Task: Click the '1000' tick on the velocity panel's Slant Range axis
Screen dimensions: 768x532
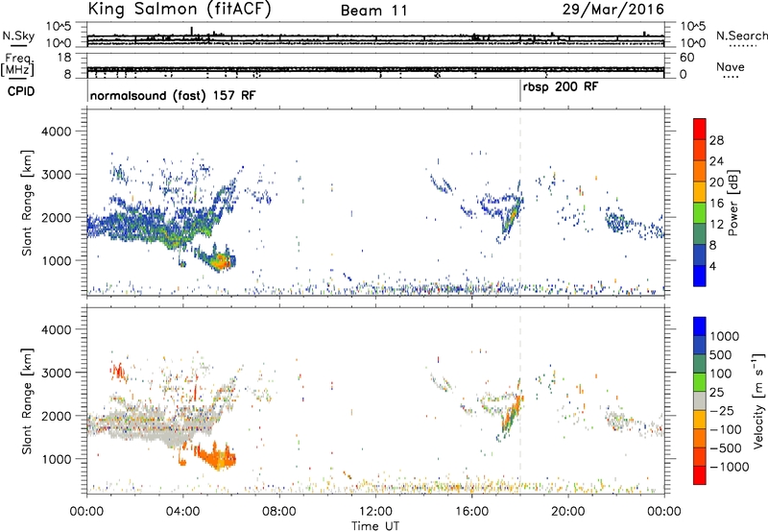Action: [x=56, y=459]
